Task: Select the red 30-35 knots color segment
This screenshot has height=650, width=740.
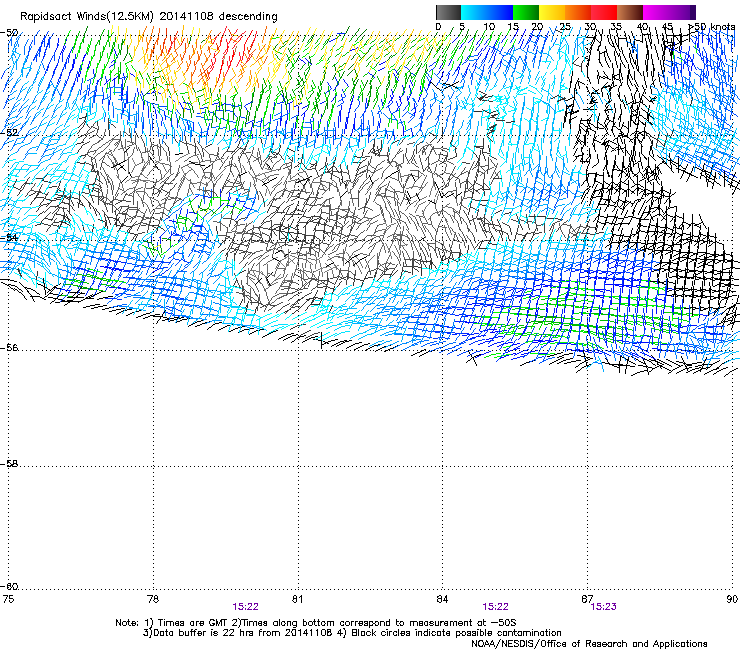Action: 604,12
